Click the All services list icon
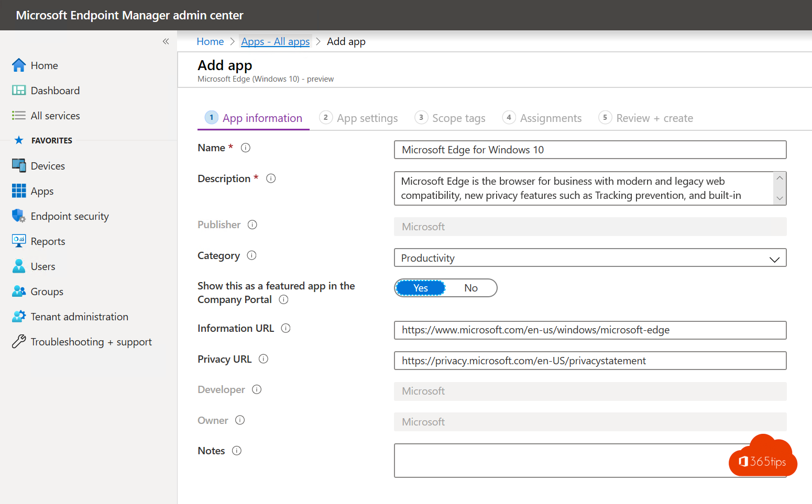The width and height of the screenshot is (812, 504). [19, 115]
